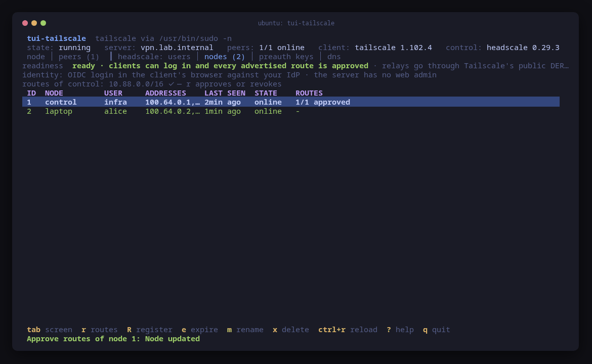Click the 'tailscale via /usr/bin/sudo -n' text
The width and height of the screenshot is (592, 364).
pos(163,38)
